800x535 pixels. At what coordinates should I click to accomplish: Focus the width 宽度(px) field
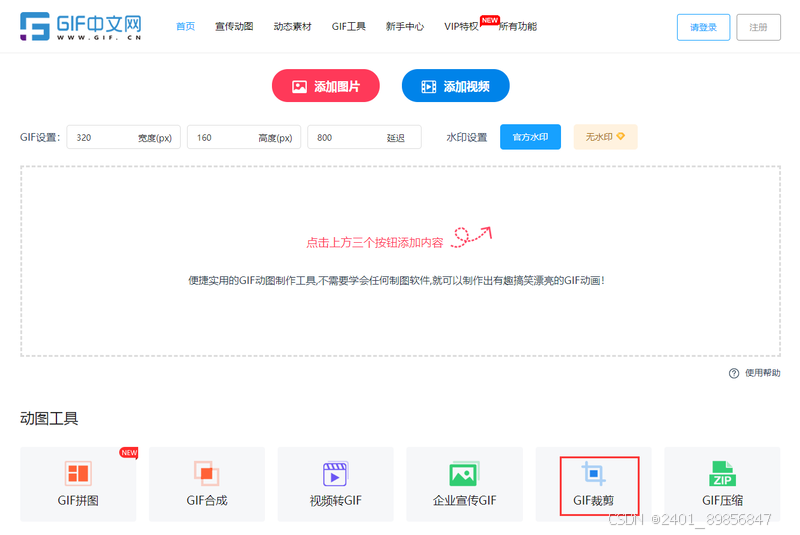(123, 137)
